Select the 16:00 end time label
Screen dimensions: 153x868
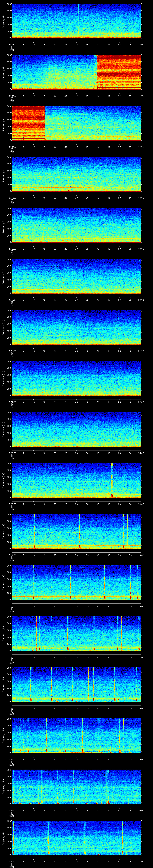click(141, 96)
